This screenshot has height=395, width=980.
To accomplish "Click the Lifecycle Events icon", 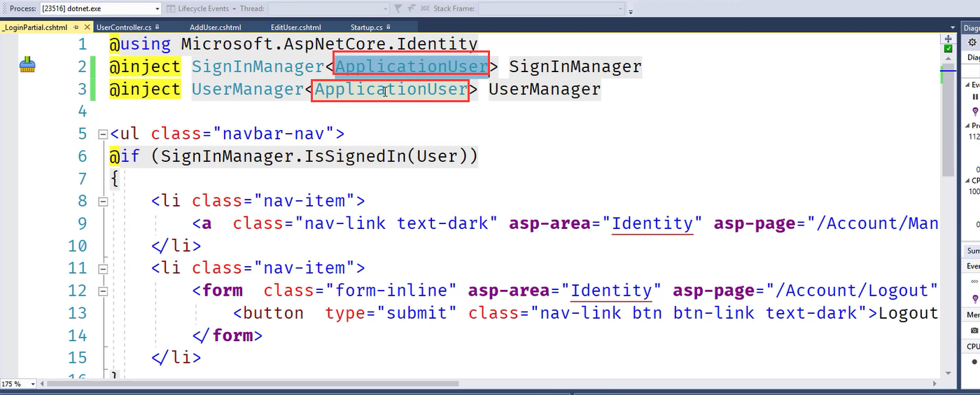I will (172, 8).
